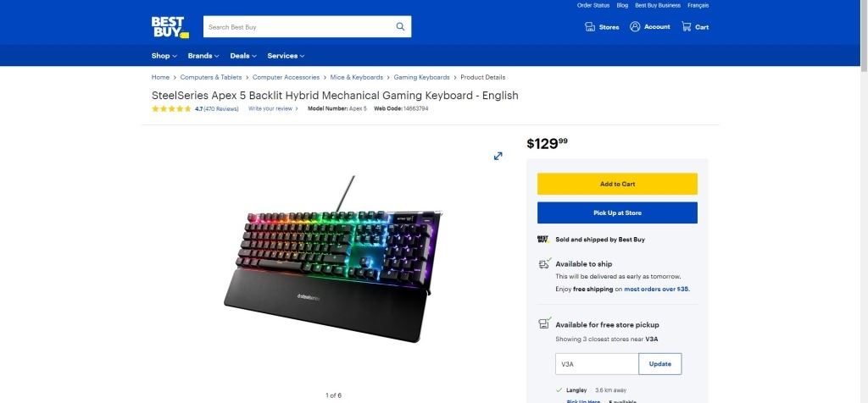Screen dimensions: 868x403
Task: Open the Stores locator icon
Action: (x=590, y=26)
